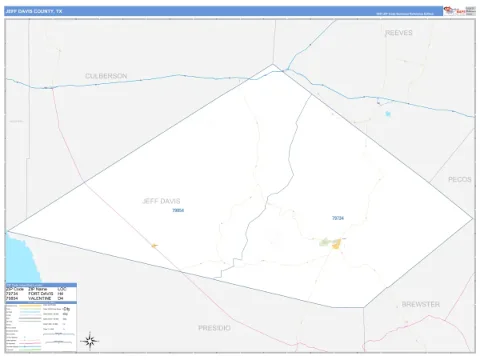
Task: Click the PRESIDIO county label
Action: click(214, 328)
